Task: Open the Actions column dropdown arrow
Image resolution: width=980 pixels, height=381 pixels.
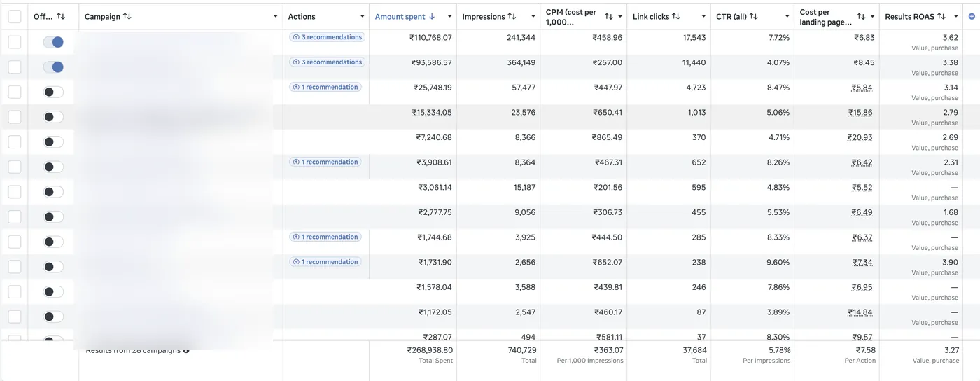Action: 362,16
